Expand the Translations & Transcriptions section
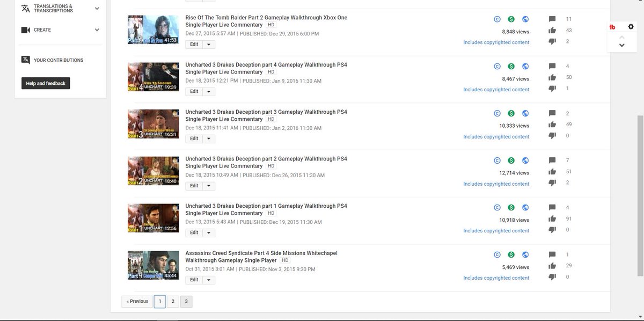Image resolution: width=644 pixels, height=321 pixels. point(97,9)
